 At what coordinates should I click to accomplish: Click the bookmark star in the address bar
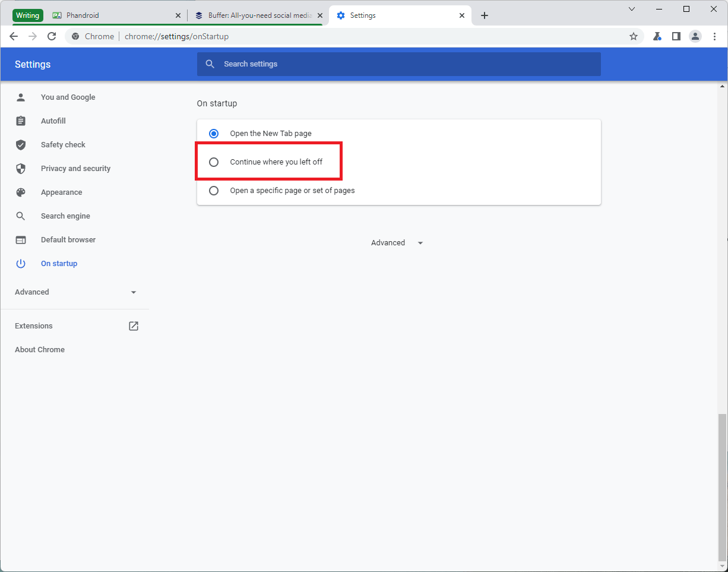click(x=633, y=36)
